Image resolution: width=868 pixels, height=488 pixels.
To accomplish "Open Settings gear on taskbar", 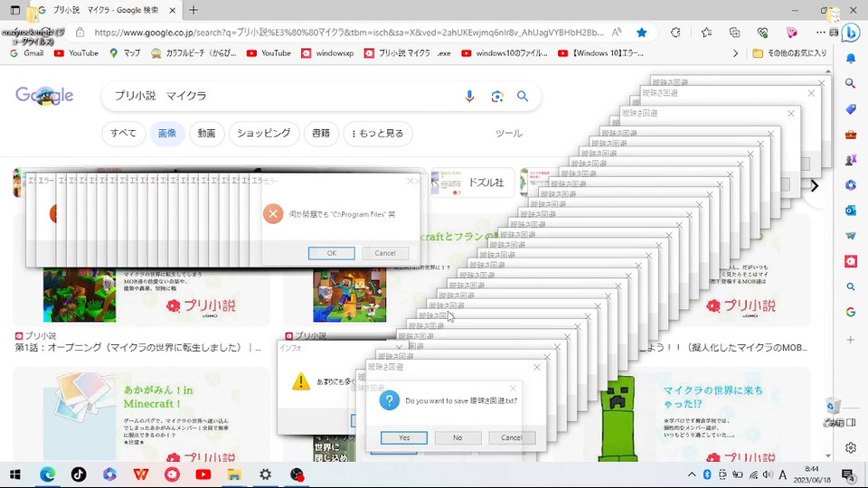I will click(x=265, y=474).
